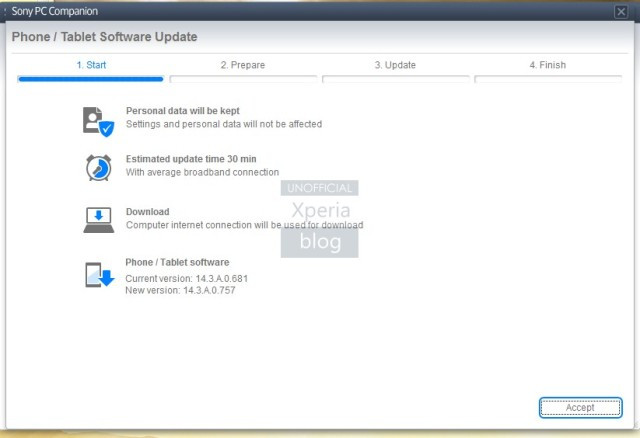Select the 1. Start step tab
640x438 pixels.
click(91, 65)
